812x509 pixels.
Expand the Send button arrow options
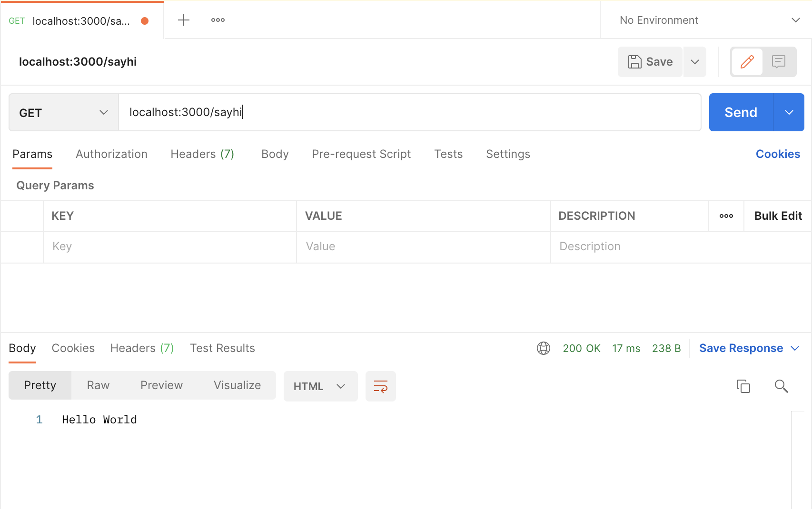(789, 113)
